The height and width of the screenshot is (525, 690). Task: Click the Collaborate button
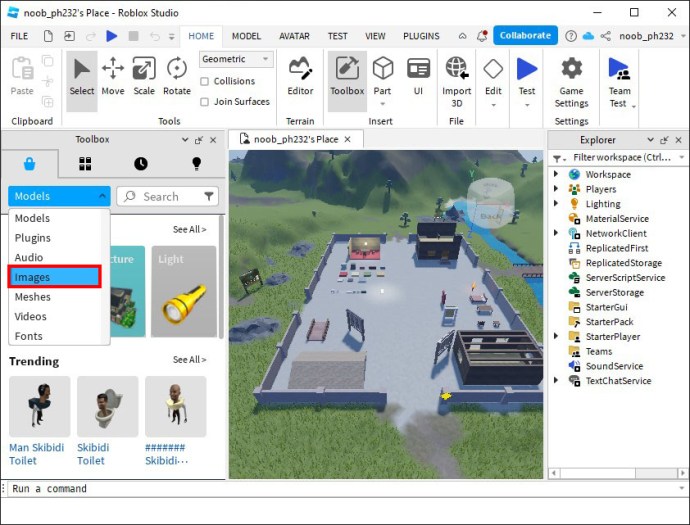point(525,35)
